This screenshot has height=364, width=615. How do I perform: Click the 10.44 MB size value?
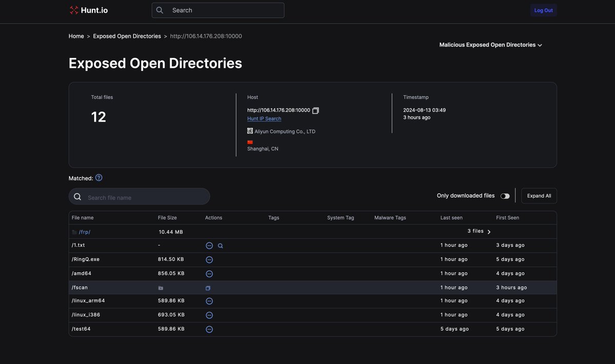tap(171, 232)
